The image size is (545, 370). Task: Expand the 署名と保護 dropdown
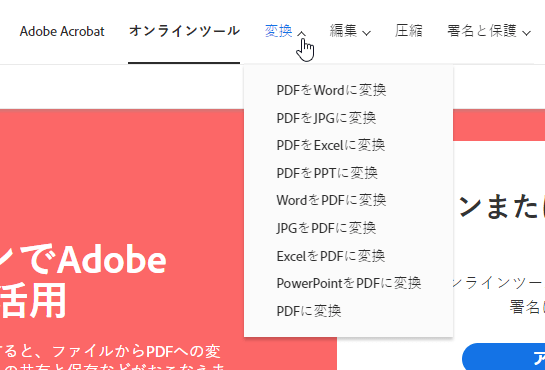tap(489, 31)
